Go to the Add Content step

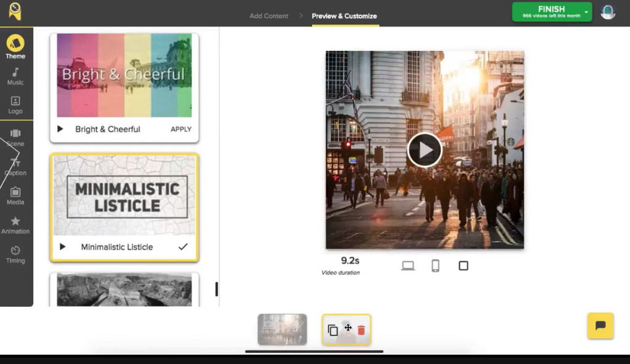click(269, 17)
